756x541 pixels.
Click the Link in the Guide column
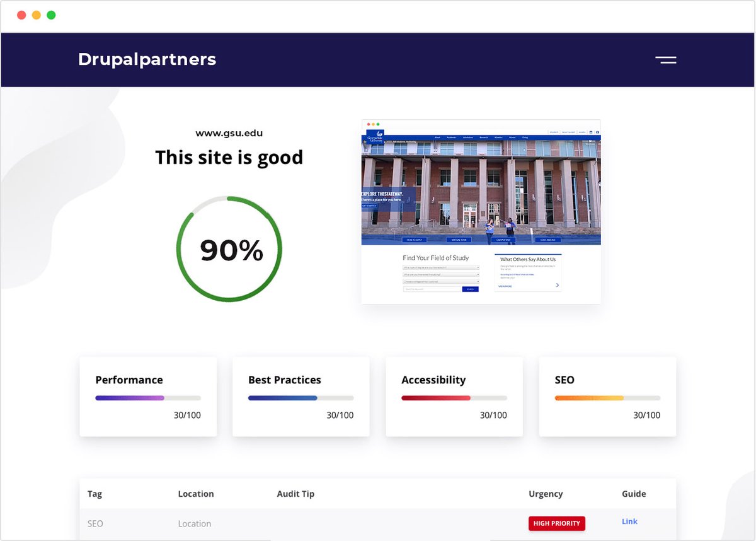click(629, 521)
